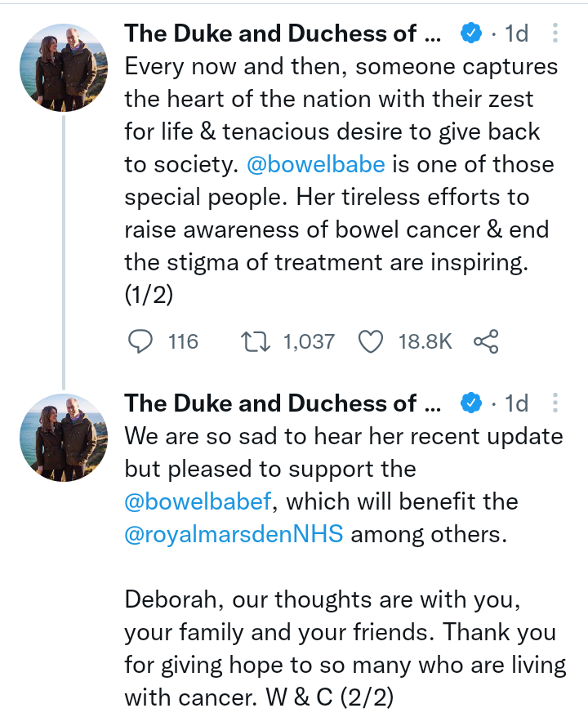This screenshot has height=726, width=588.
Task: Open second tweet's 1d timestamp
Action: point(517,403)
